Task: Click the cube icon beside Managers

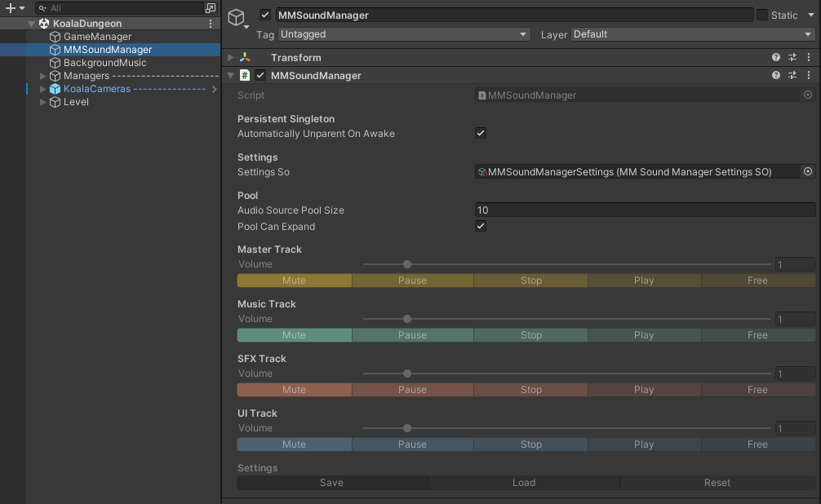Action: (55, 76)
